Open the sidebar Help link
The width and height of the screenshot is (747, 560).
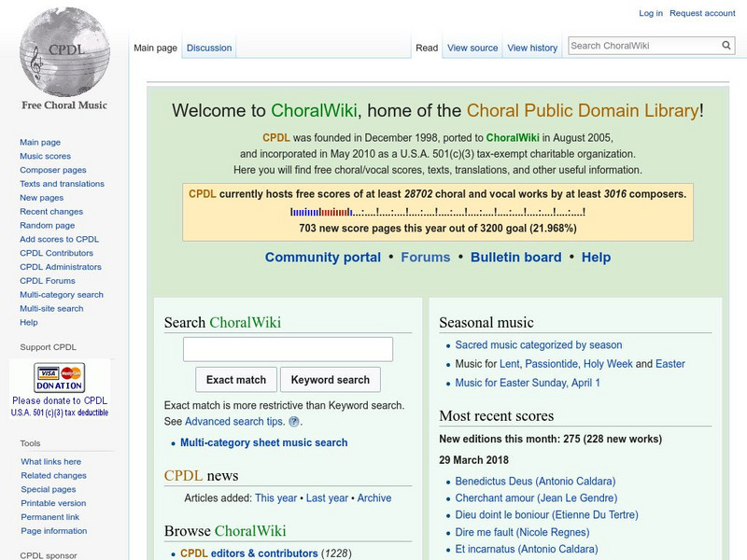coord(29,322)
